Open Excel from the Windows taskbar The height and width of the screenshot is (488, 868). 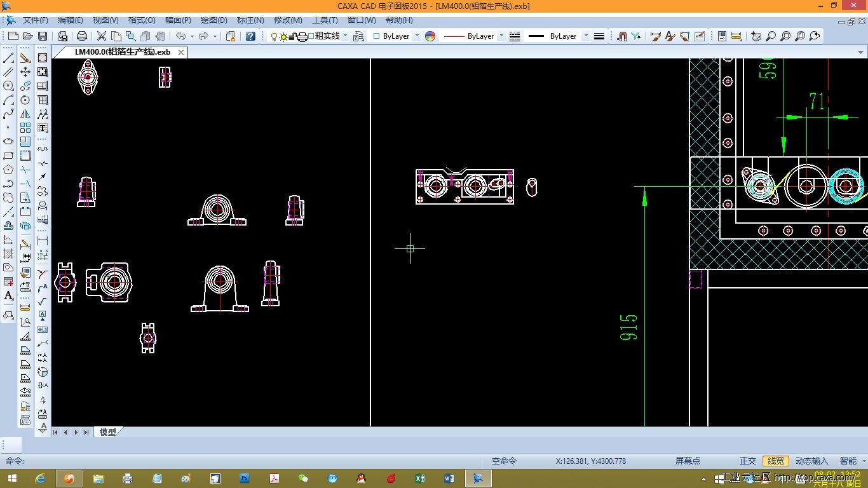[x=419, y=478]
